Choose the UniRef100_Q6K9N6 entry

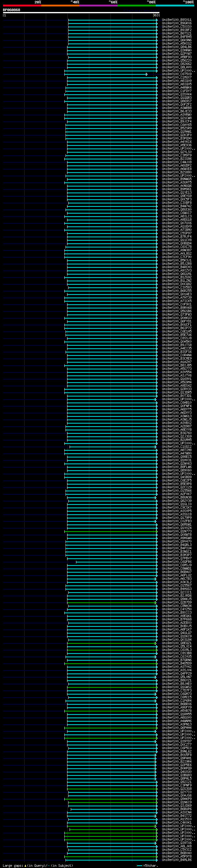pos(176,40)
